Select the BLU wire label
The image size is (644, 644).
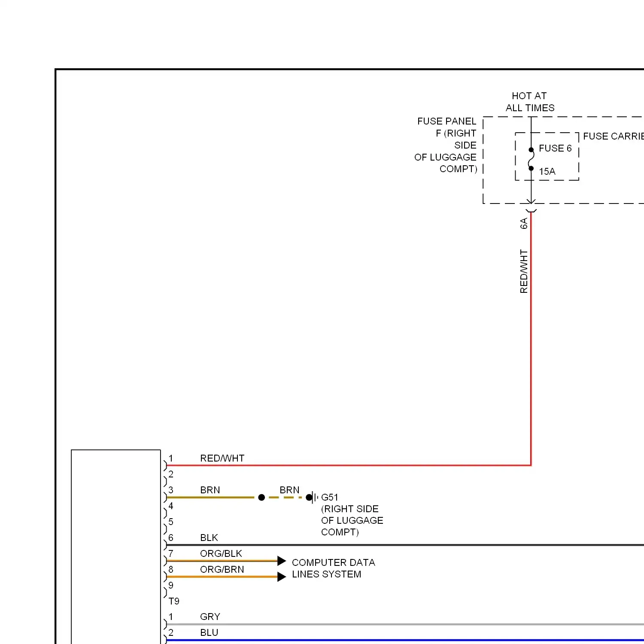pos(209,632)
